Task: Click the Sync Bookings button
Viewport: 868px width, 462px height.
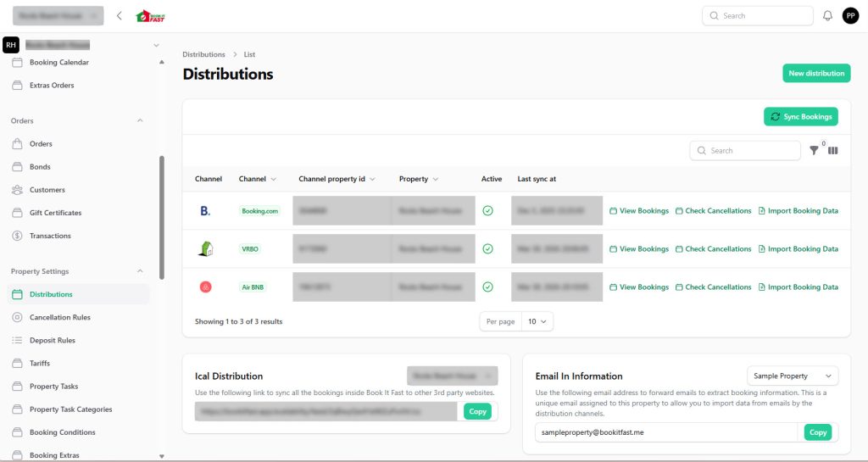Action: pos(800,116)
